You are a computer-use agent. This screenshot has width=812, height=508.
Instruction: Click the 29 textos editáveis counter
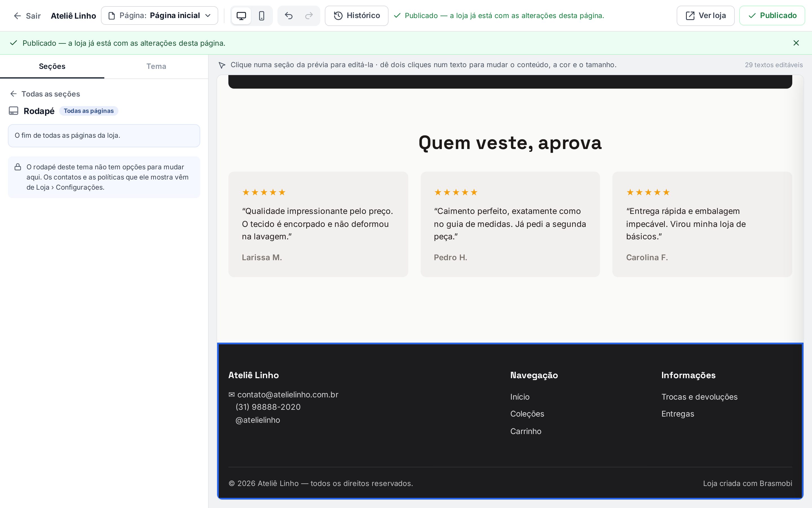coord(774,65)
